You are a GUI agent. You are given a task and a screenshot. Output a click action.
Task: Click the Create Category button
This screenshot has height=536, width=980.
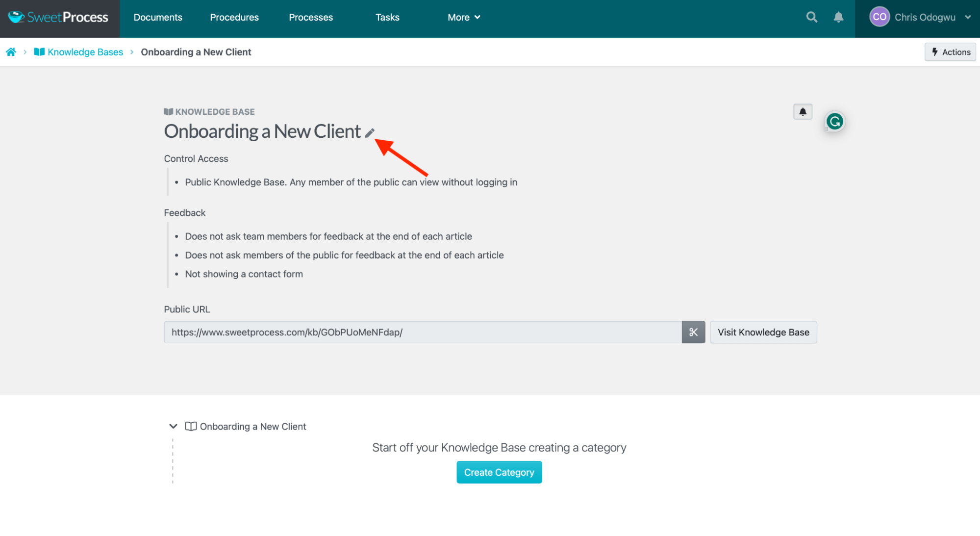[499, 472]
